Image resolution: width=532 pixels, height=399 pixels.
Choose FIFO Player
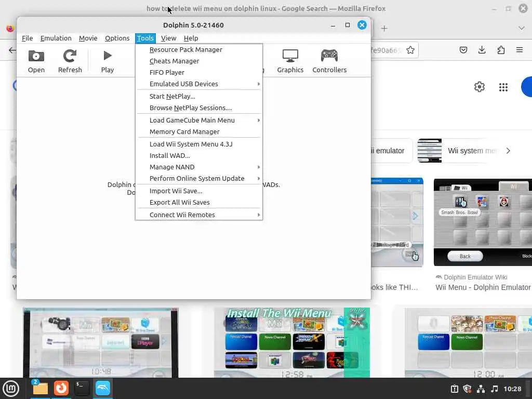[199, 72]
